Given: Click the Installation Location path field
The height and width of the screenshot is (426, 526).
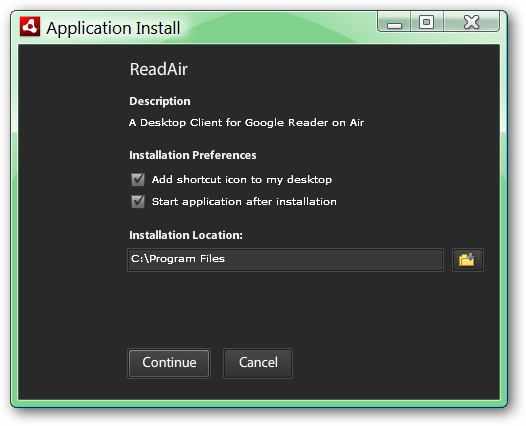Looking at the screenshot, I should point(285,260).
